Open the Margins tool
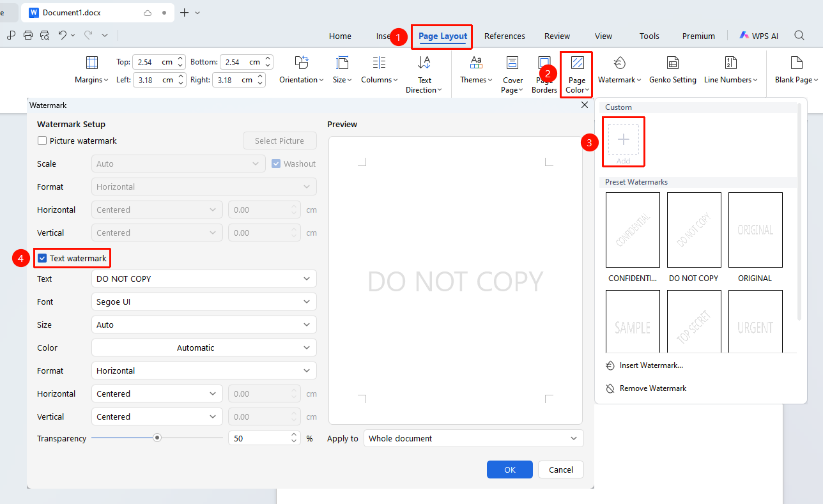 [91, 70]
